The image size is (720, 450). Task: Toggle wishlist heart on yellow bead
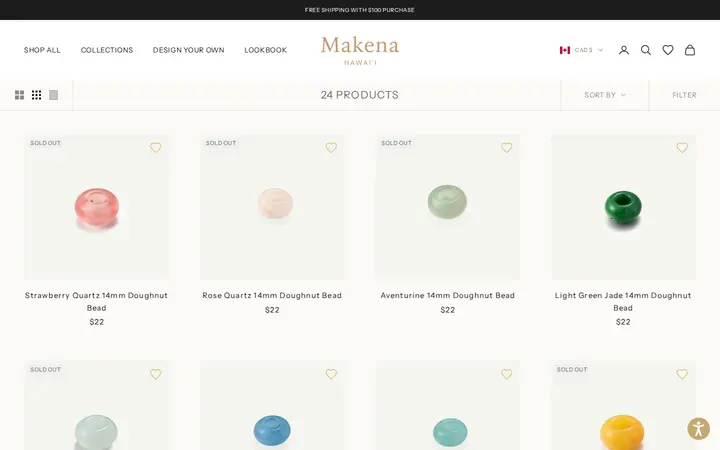coord(682,374)
